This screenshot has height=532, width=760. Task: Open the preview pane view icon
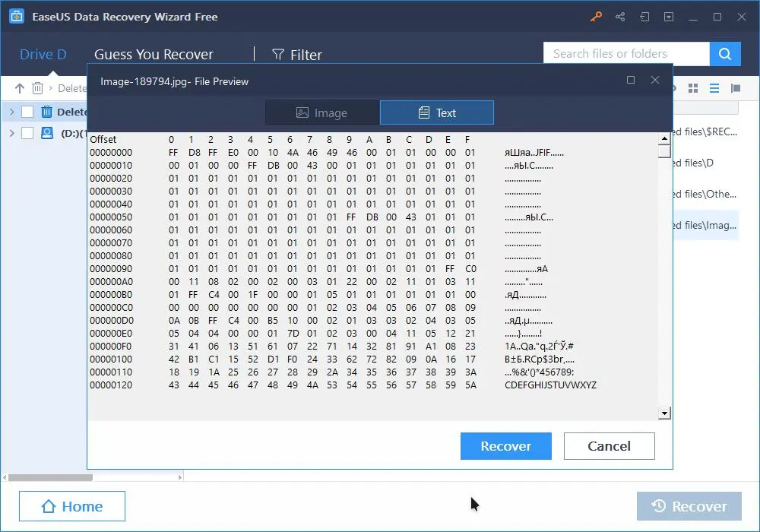click(735, 88)
